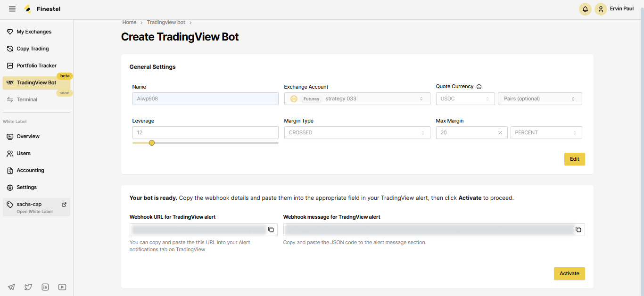Open the hamburger menu icon
Viewport: 644px width, 296px height.
[x=12, y=9]
